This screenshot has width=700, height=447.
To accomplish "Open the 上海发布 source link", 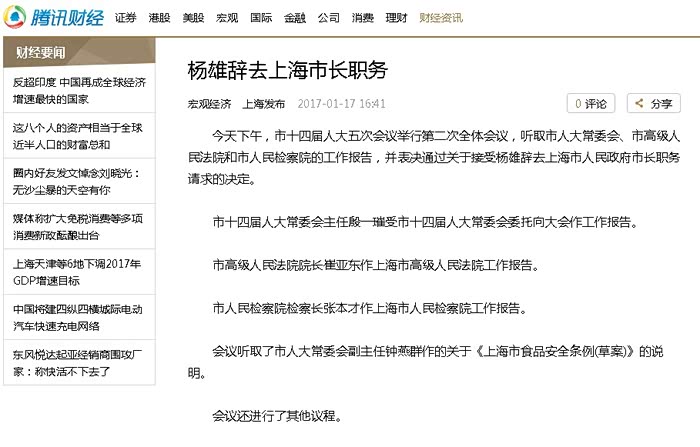I will (x=264, y=104).
